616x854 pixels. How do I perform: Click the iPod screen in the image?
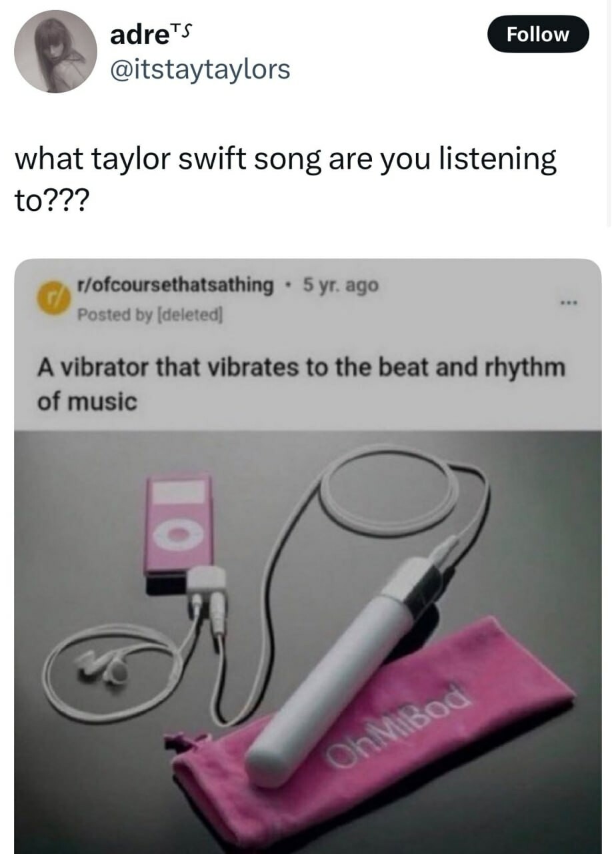178,494
